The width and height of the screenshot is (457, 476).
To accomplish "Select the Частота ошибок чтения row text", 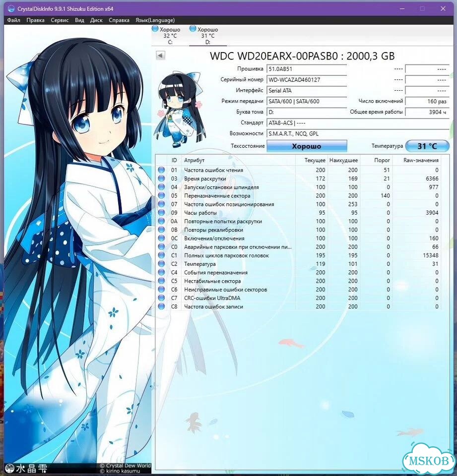I will pyautogui.click(x=213, y=170).
